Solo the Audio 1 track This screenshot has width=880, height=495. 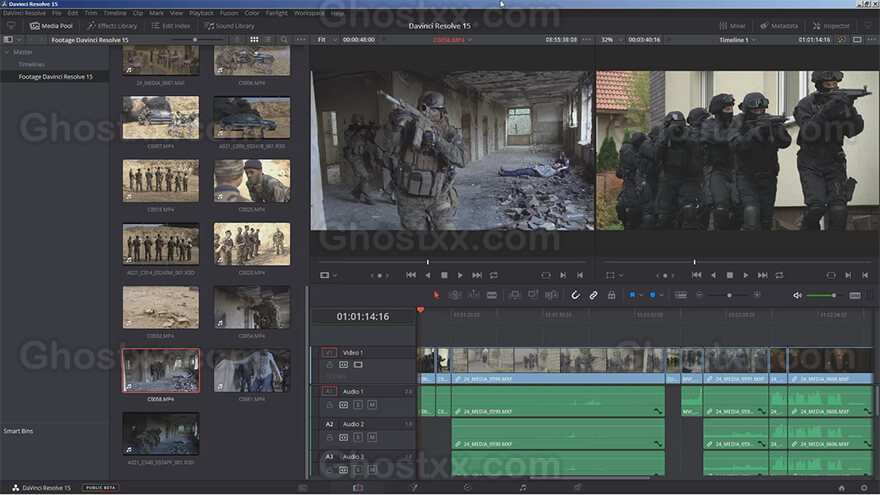click(358, 405)
